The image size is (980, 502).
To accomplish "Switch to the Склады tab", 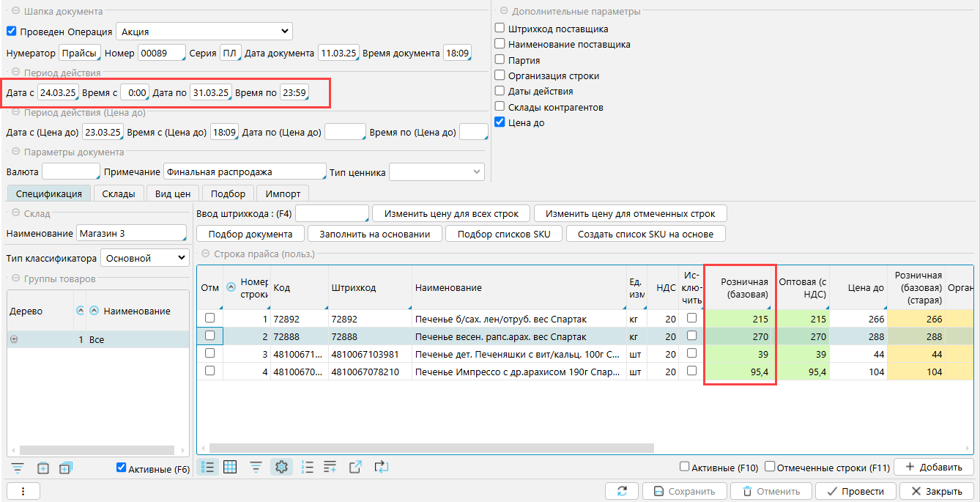I will 118,193.
